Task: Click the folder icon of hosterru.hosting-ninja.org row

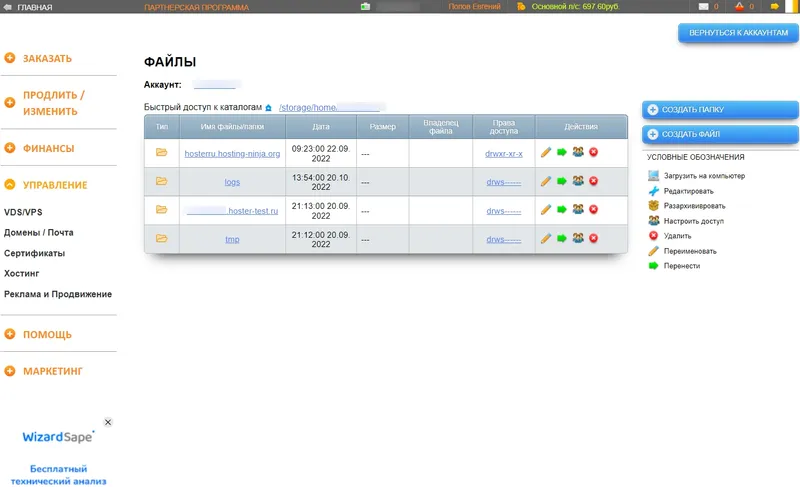Action: [x=162, y=152]
